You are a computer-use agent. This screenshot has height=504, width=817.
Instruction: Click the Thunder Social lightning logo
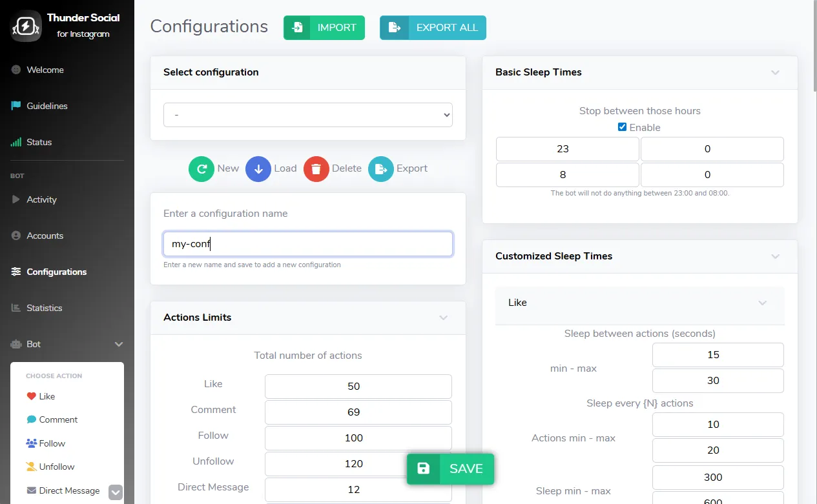(26, 26)
